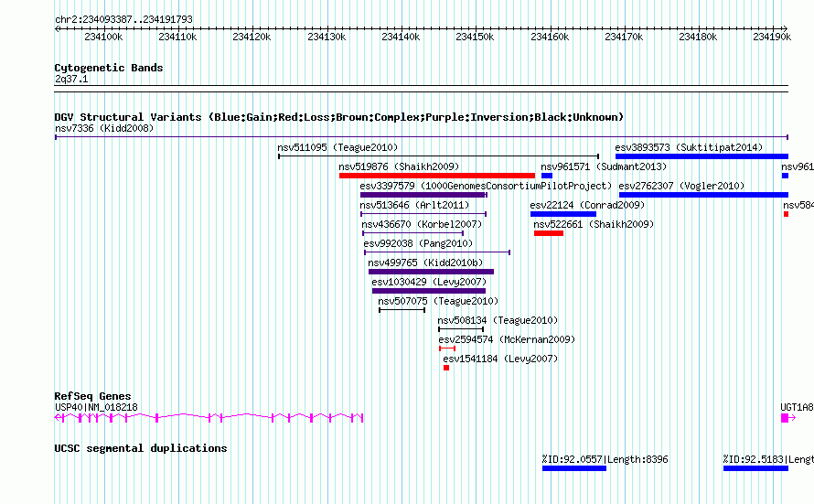Select the 234170k ruler tick label

pos(624,37)
